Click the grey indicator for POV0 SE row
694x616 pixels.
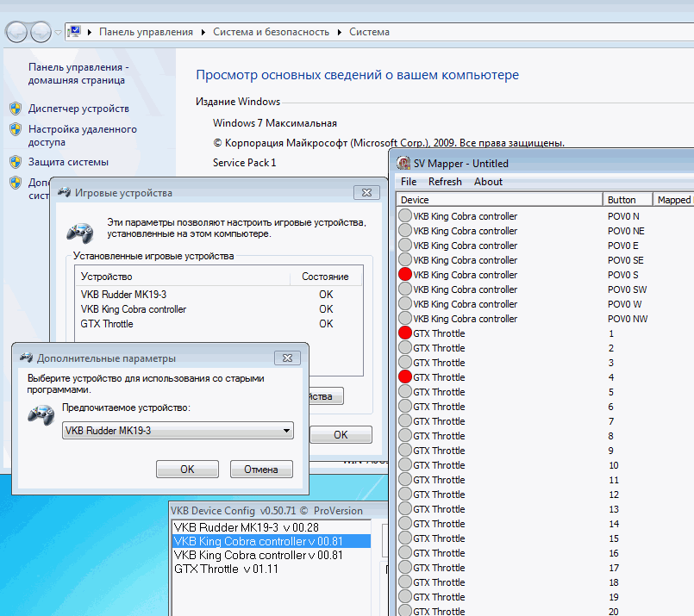point(405,259)
